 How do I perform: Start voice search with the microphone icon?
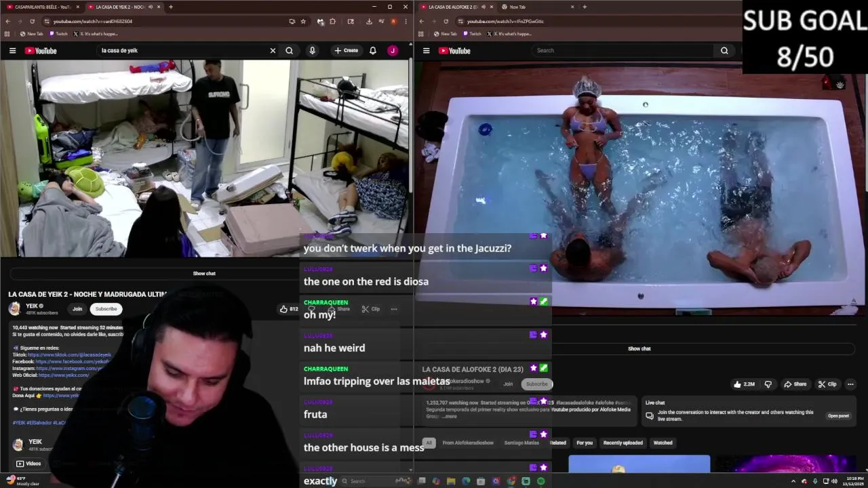[312, 51]
